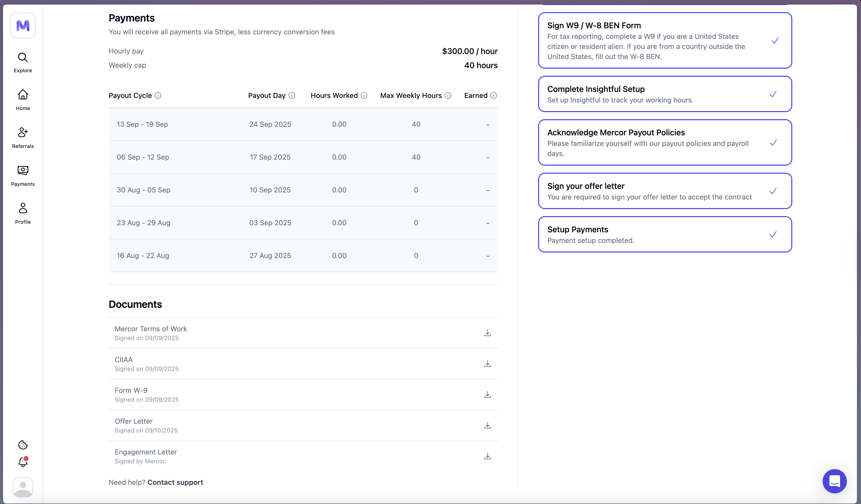The image size is (861, 504).
Task: Open Complete Insightful Setup card
Action: [x=665, y=94]
